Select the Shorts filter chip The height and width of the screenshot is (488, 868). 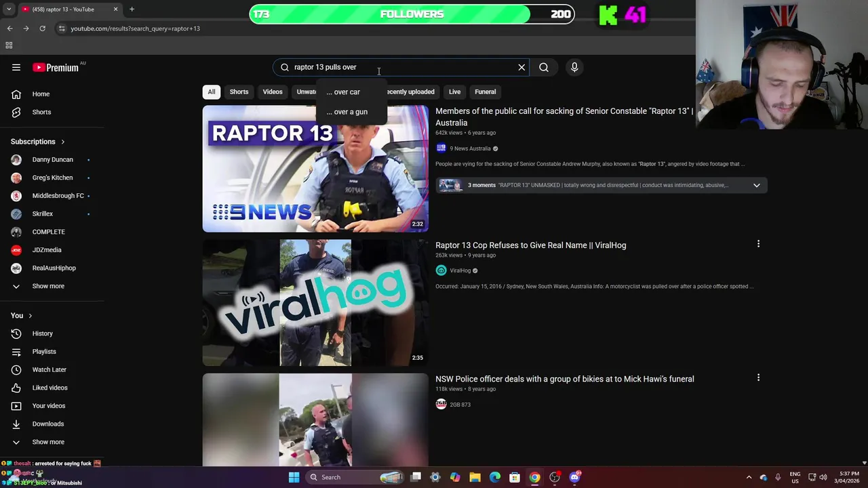[x=239, y=91]
